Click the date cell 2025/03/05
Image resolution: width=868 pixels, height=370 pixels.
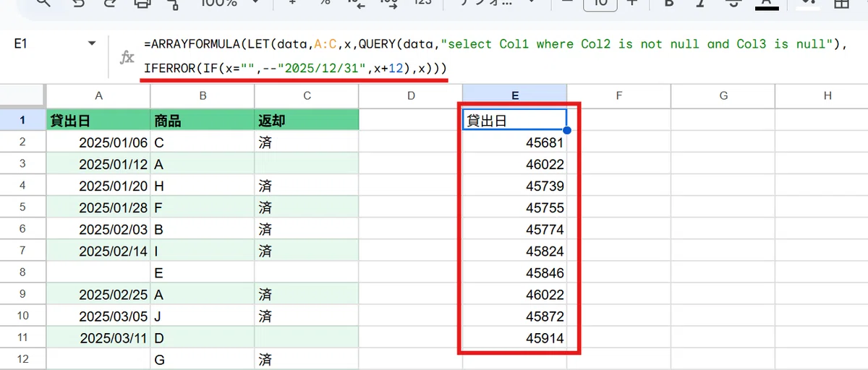(98, 316)
